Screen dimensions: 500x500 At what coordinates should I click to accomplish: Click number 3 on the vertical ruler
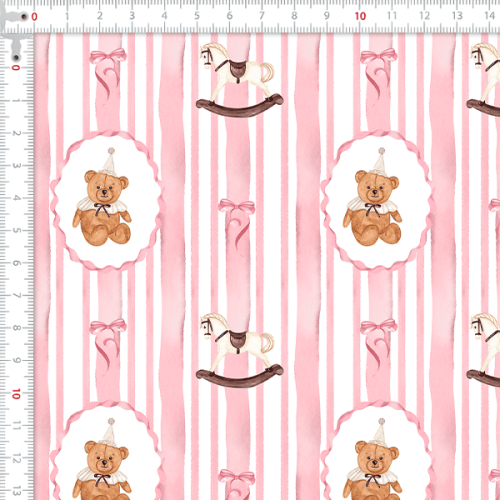click(x=16, y=165)
